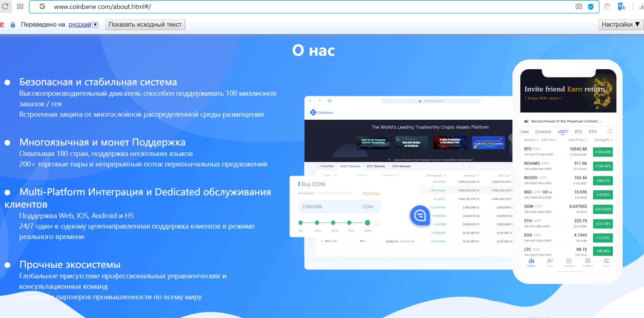644x318 pixels.
Task: Select the USDT tab on phone mockup
Action: [563, 132]
